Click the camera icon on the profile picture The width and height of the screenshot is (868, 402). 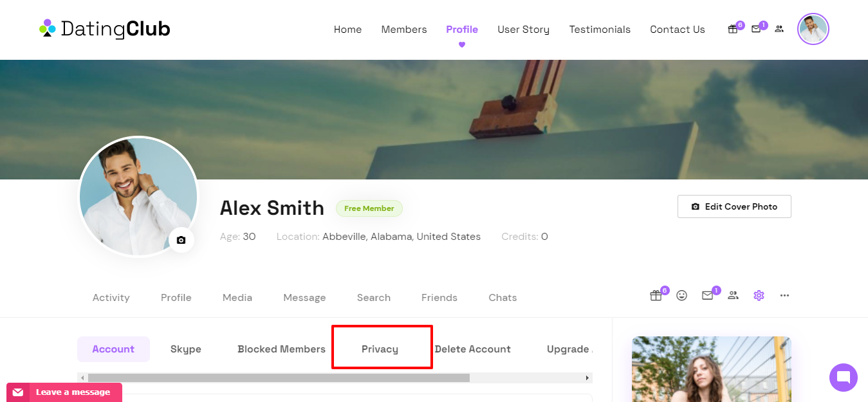click(x=181, y=240)
